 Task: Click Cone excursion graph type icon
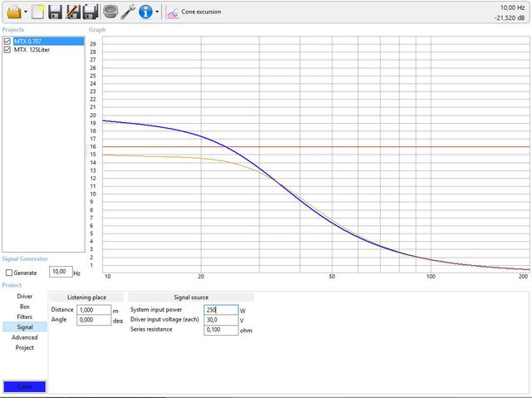point(172,12)
